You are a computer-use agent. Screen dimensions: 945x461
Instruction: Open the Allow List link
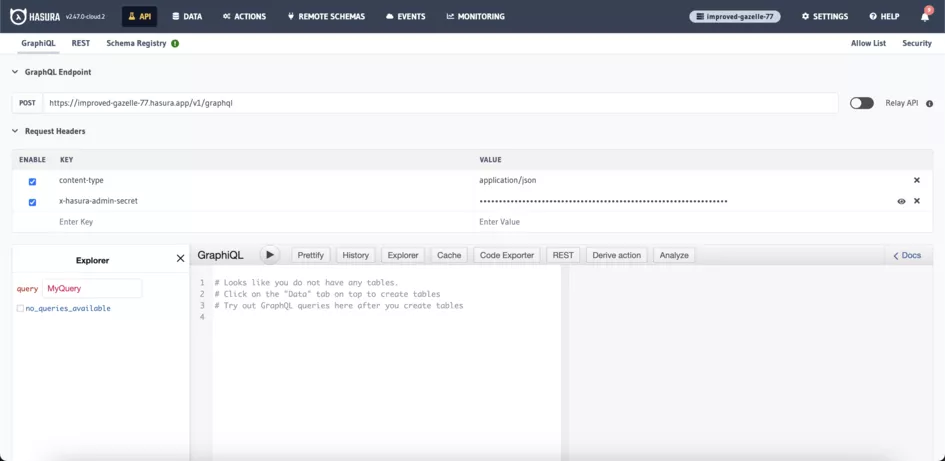pyautogui.click(x=868, y=43)
